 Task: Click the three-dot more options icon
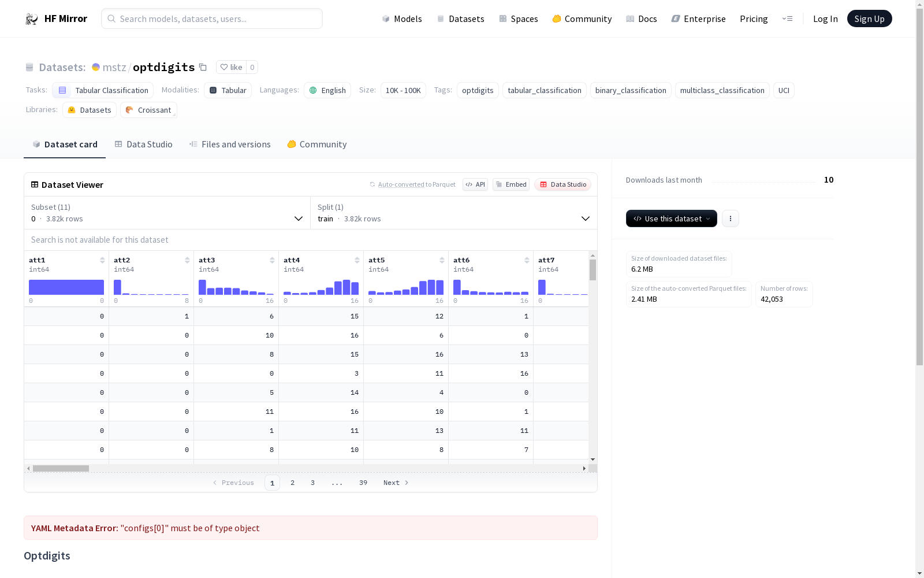tap(730, 218)
